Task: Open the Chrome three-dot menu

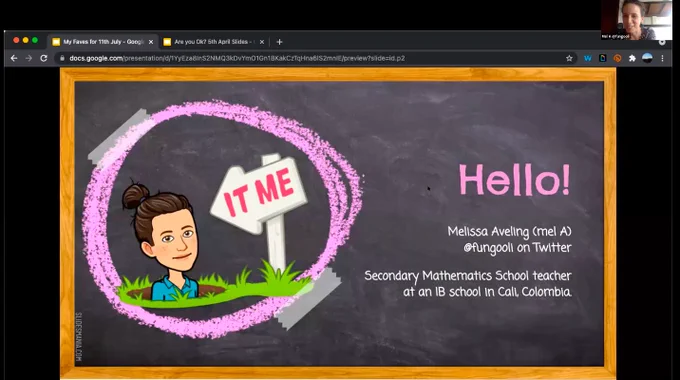Action: coord(662,58)
